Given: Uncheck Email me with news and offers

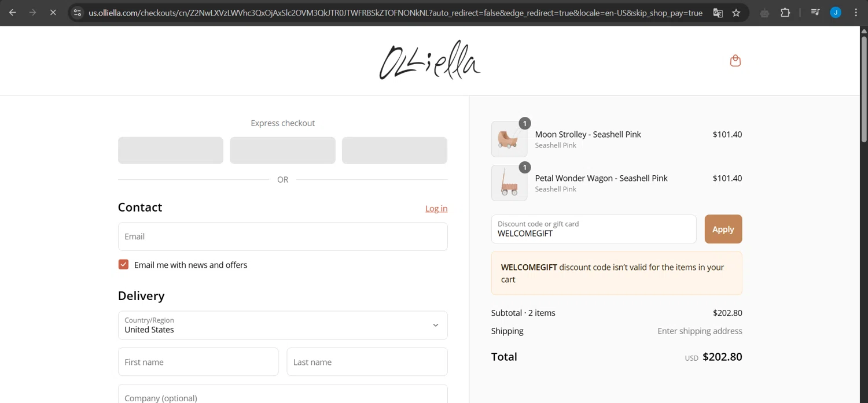Looking at the screenshot, I should [123, 264].
